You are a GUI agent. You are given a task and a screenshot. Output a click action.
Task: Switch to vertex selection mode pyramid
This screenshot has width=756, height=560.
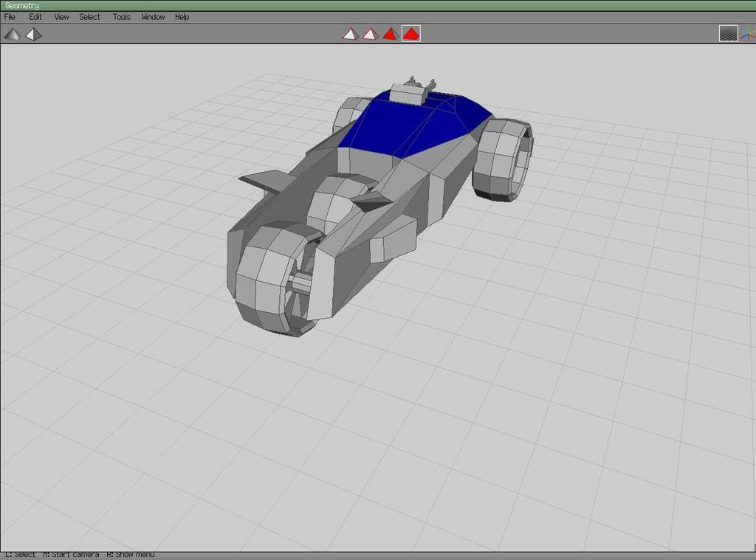(351, 34)
